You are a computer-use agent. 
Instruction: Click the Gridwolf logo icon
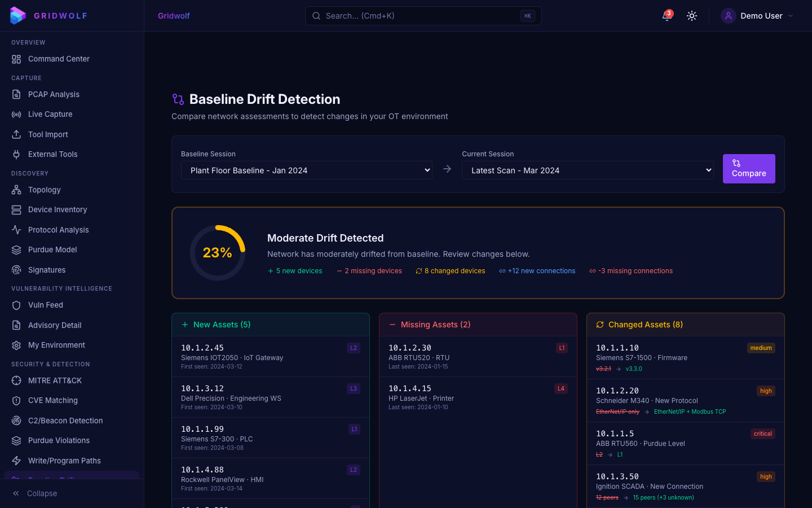18,16
